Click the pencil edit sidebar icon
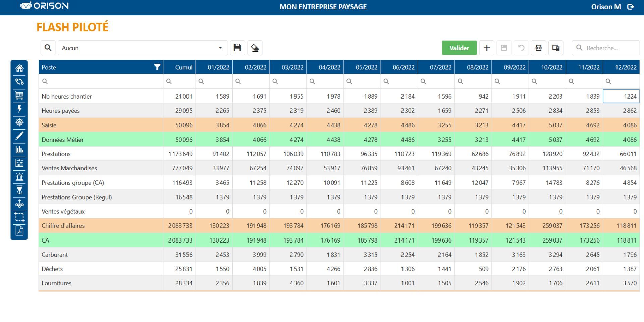Viewport: 644px width, 322px height. pyautogui.click(x=19, y=136)
